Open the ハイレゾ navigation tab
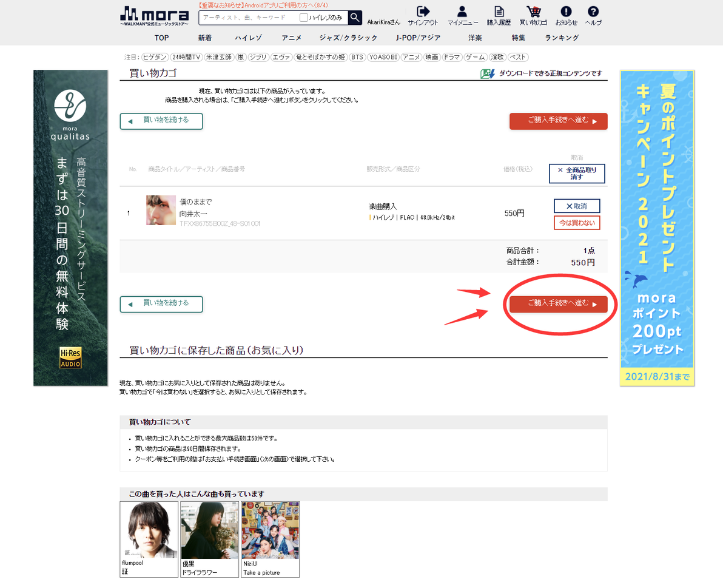Viewport: 723px width, 588px height. [249, 38]
